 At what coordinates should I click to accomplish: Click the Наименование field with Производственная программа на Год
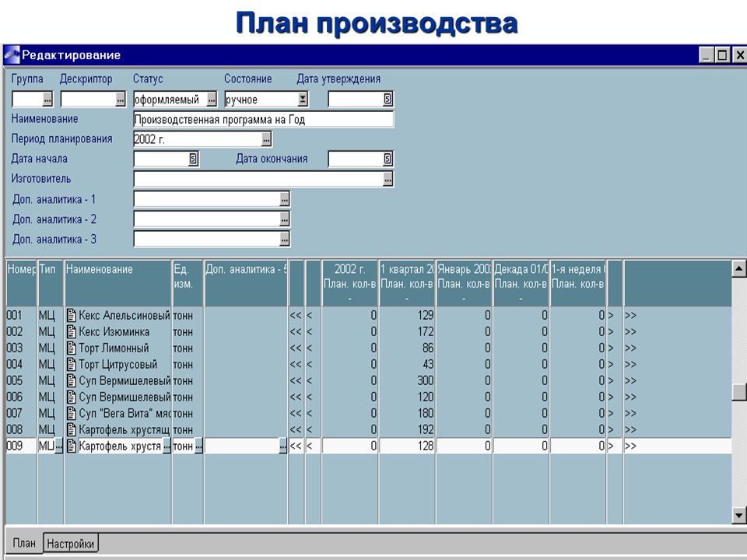[264, 119]
